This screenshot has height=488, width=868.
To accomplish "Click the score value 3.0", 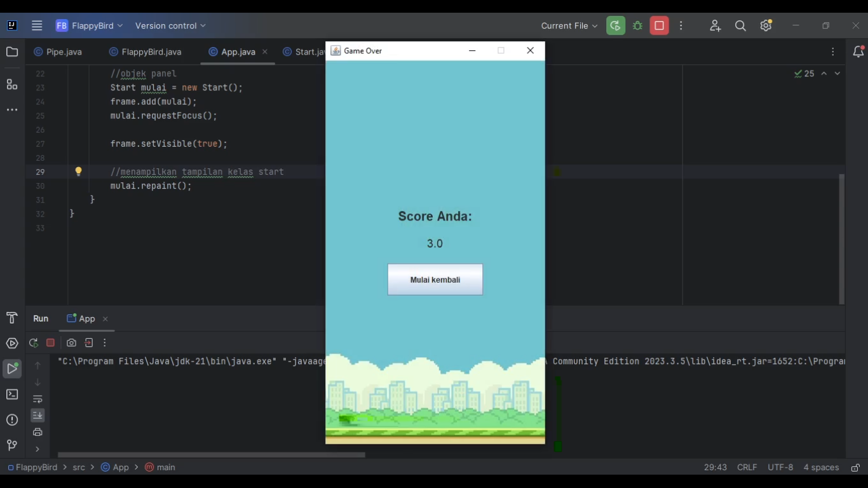I will pyautogui.click(x=435, y=244).
